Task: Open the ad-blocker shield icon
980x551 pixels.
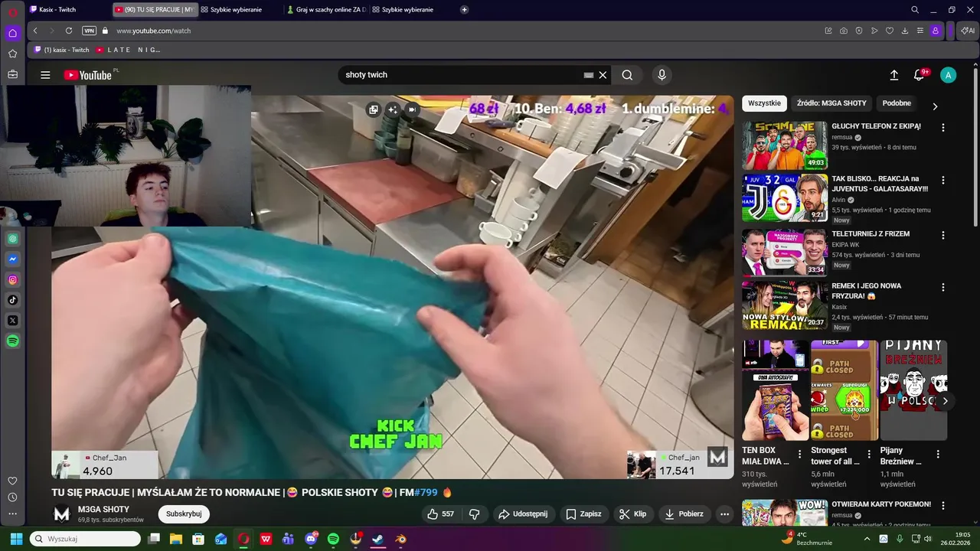Action: pyautogui.click(x=858, y=31)
